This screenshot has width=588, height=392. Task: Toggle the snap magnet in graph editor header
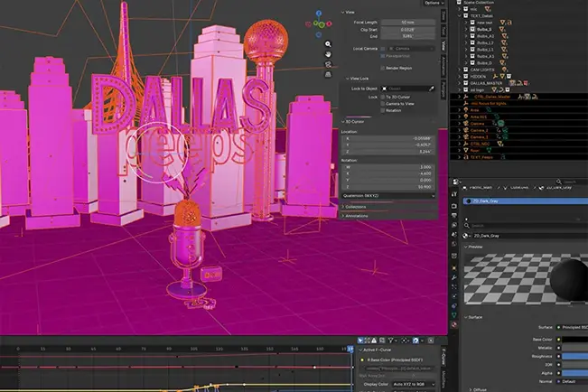[415, 341]
